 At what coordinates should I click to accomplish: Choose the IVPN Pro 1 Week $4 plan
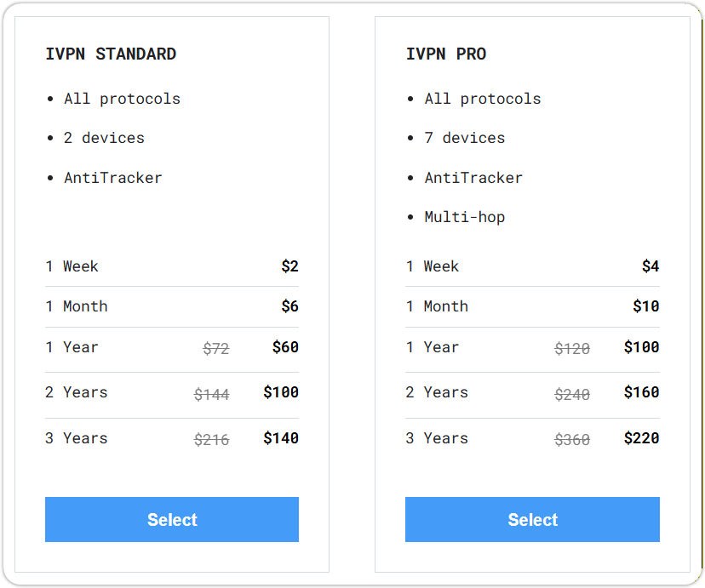tap(532, 266)
